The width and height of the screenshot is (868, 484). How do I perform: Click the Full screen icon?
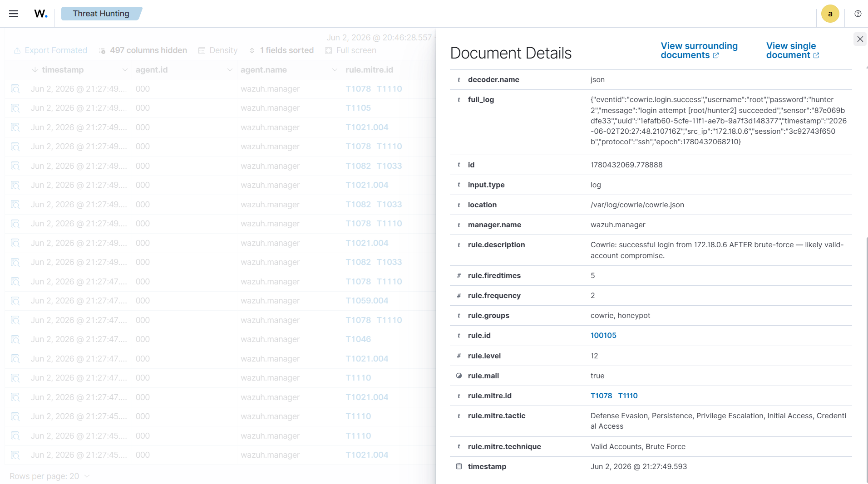[329, 50]
